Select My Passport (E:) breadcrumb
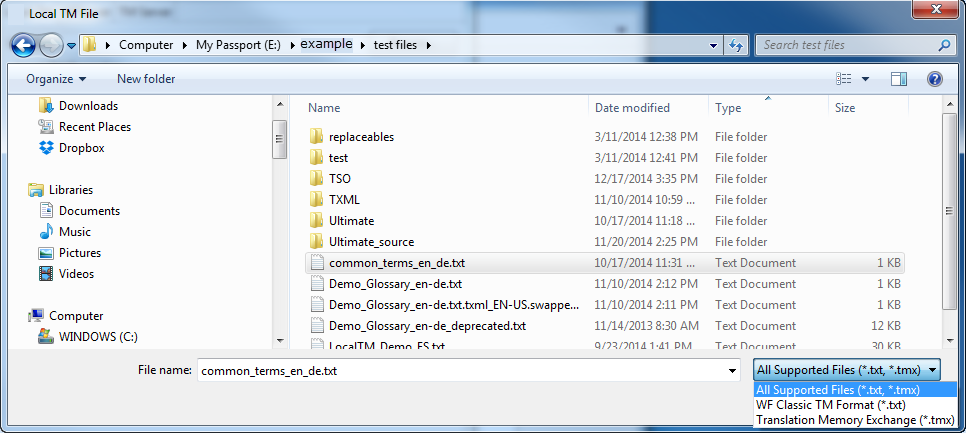 238,45
